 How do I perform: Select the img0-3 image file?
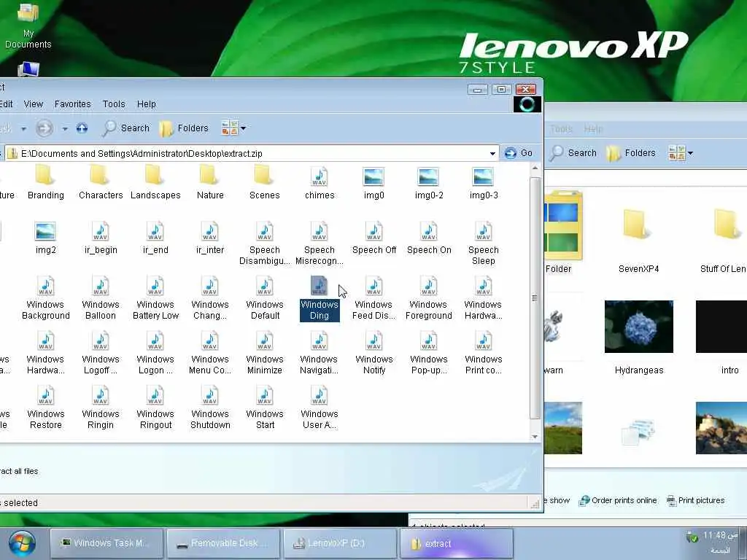(x=484, y=182)
